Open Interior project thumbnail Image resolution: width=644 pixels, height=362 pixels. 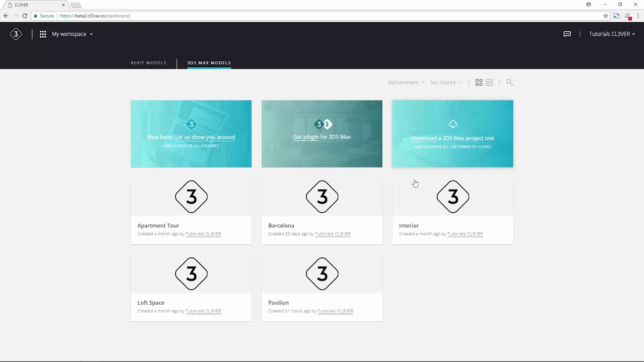click(x=453, y=197)
